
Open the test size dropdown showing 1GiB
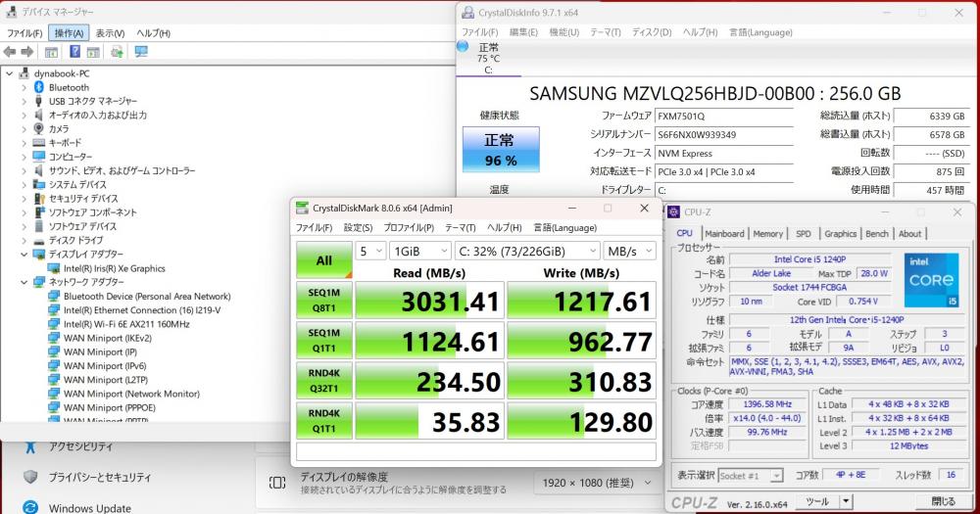tap(420, 251)
